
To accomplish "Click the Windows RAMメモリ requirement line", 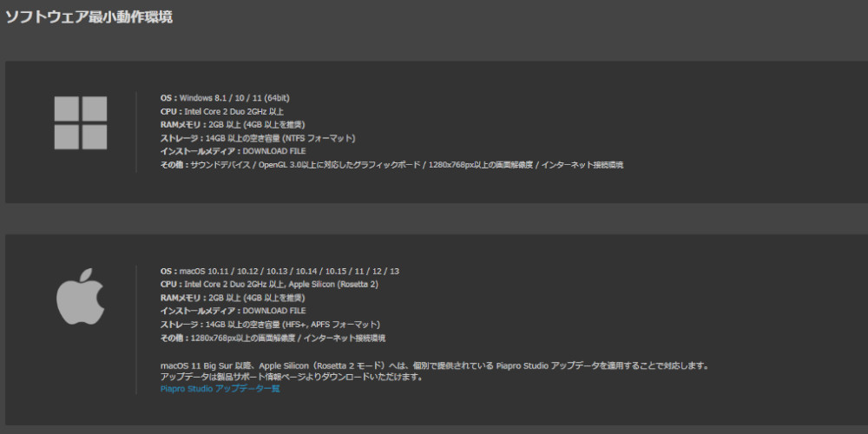I will pos(233,124).
